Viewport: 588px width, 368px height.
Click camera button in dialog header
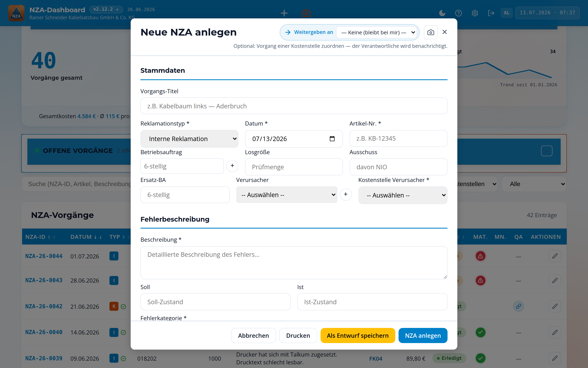tap(431, 32)
